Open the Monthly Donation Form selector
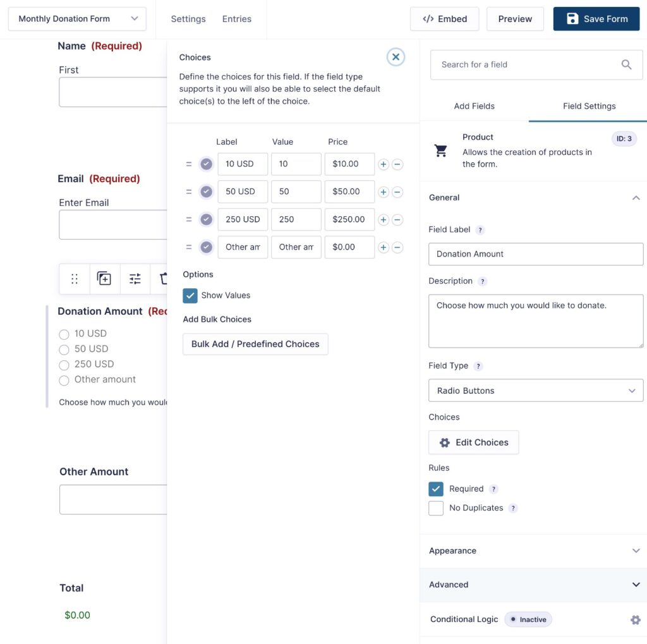 point(77,19)
